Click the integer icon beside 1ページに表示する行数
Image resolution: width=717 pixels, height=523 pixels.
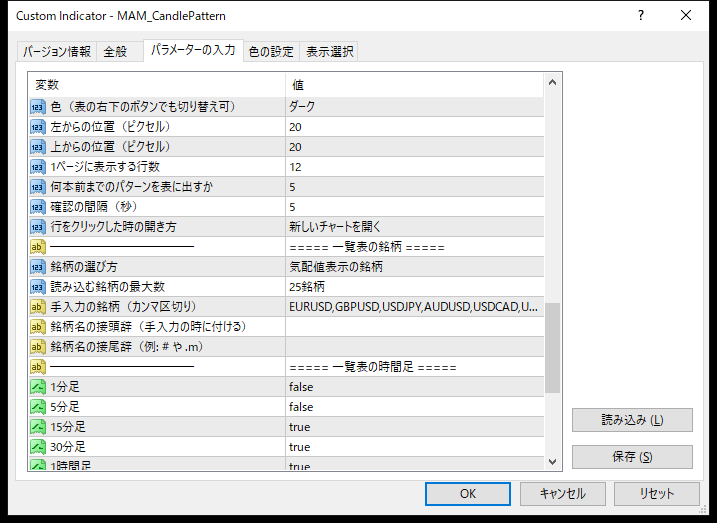tap(38, 167)
